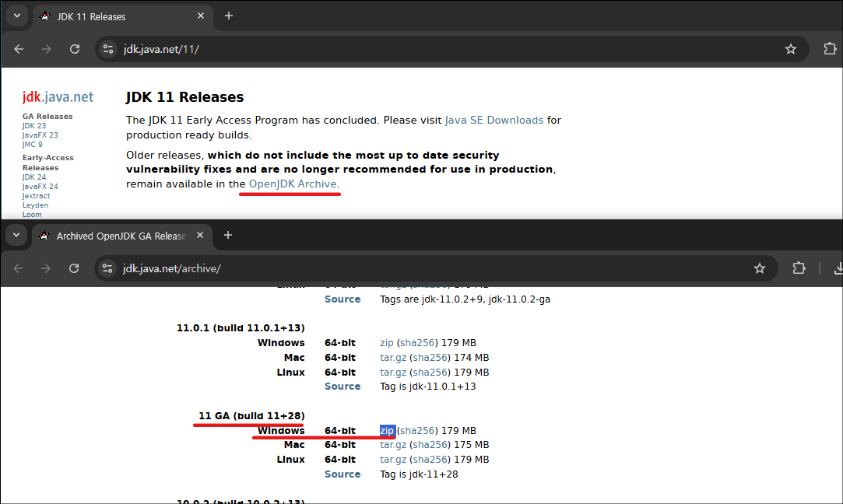
Task: Open JDK 24 early-access link
Action: [34, 177]
